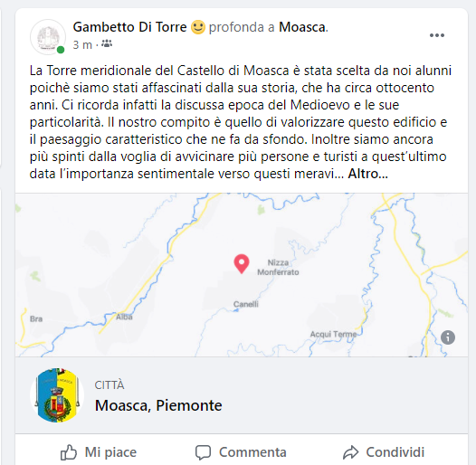The width and height of the screenshot is (476, 465).
Task: Click the Condividi button
Action: tap(384, 452)
